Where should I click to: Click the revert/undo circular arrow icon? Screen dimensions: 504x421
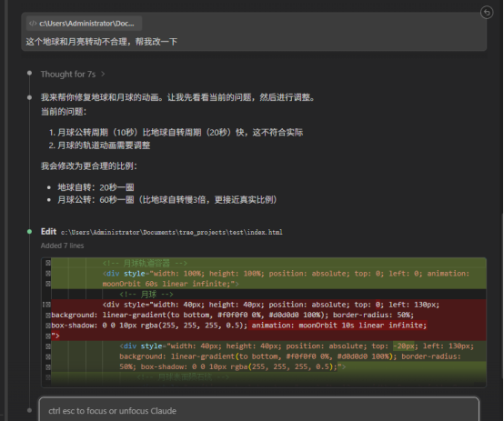tap(487, 13)
